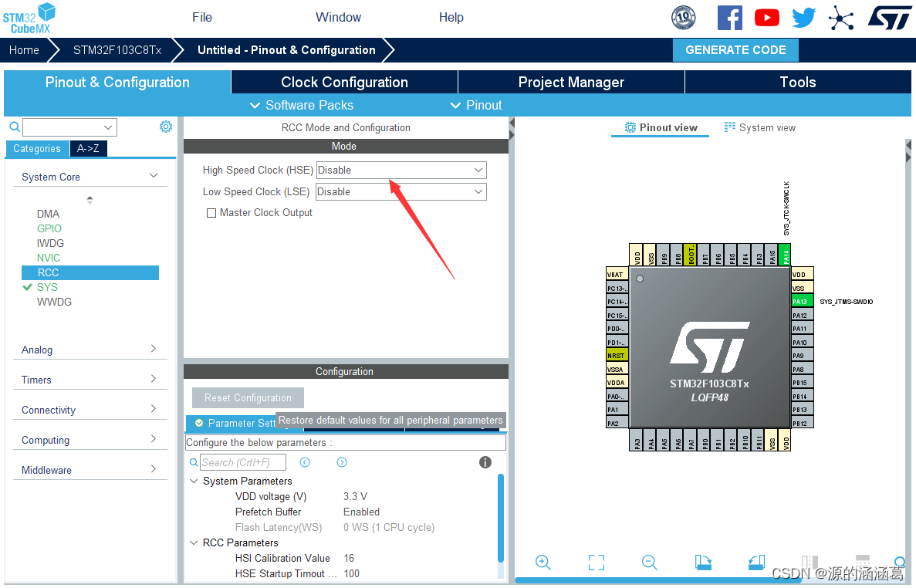The image size is (916, 588).
Task: Enable the Master Clock Output checkbox
Action: (x=211, y=213)
